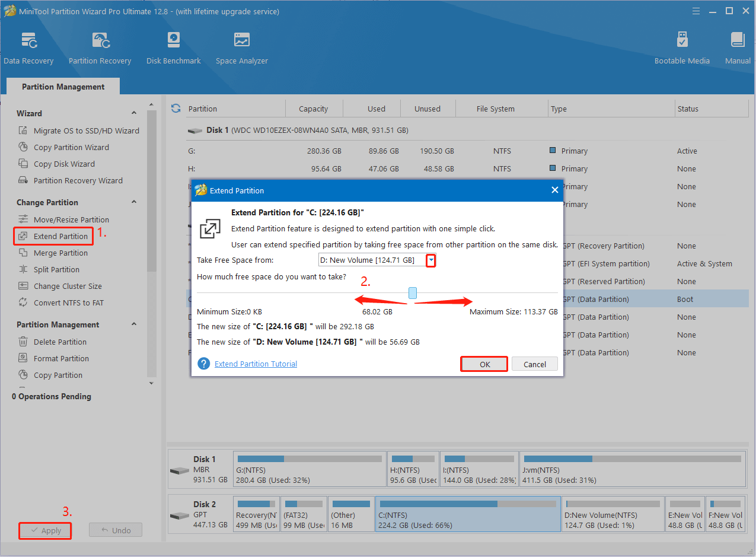Select the Recovery 499 MB block
This screenshot has width=756, height=557.
click(256, 514)
